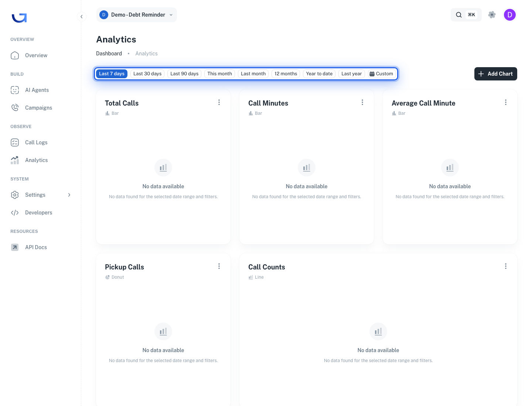Click the theme settings flower icon
The image size is (532, 406).
coord(492,15)
